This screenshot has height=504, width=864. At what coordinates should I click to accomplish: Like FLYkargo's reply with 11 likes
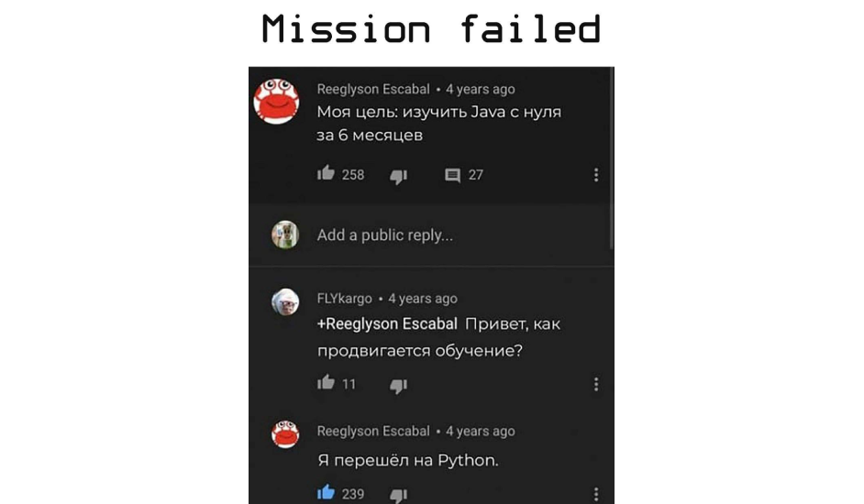pyautogui.click(x=326, y=382)
